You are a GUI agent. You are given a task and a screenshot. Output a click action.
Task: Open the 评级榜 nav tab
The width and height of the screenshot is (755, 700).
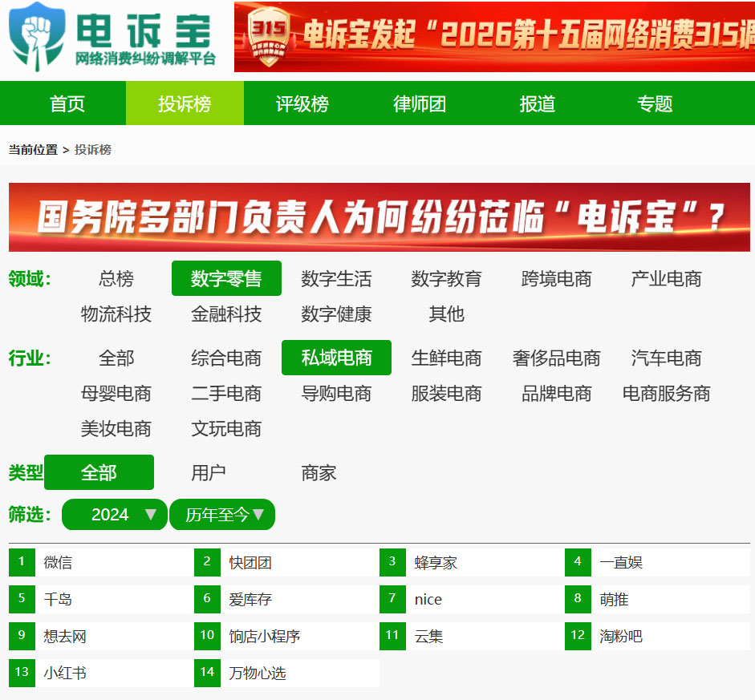302,103
